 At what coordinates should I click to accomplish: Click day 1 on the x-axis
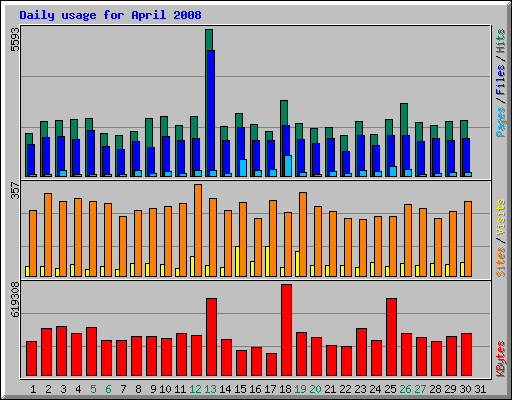tap(33, 389)
